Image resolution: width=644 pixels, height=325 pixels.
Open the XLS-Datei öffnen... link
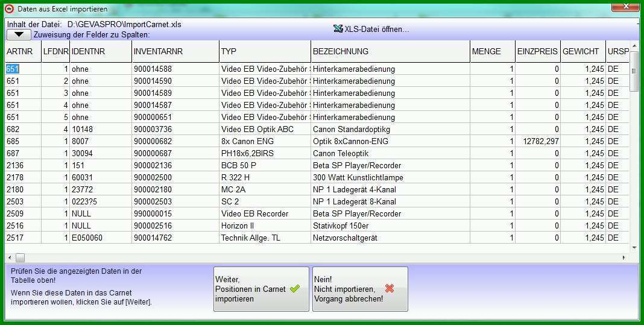click(377, 29)
